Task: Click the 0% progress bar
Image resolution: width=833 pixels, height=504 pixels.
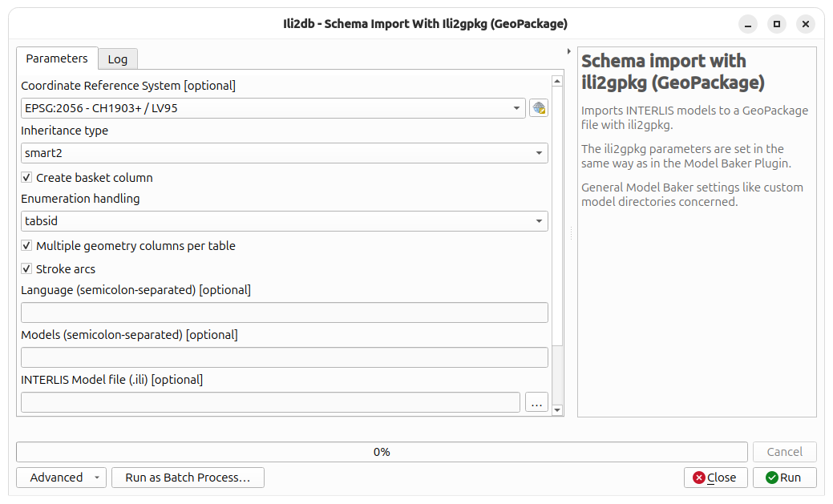Action: coord(382,452)
